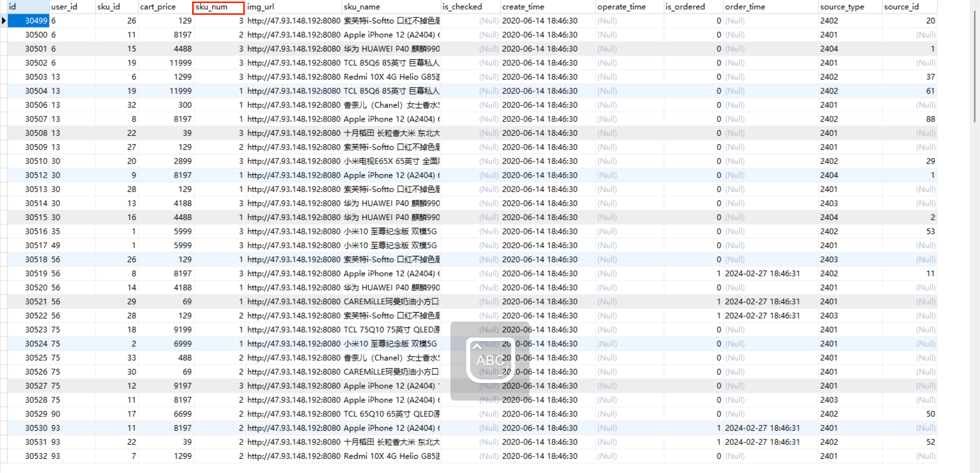Viewport: 980px width, 473px height.
Task: Select order_time cell in row 30519
Action: pyautogui.click(x=769, y=274)
